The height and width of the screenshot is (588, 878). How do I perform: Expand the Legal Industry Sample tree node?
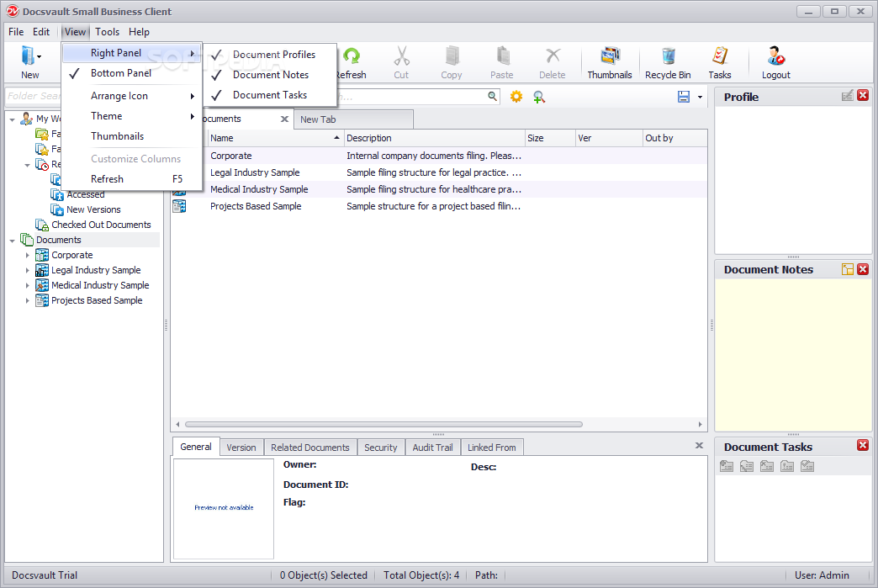point(27,271)
